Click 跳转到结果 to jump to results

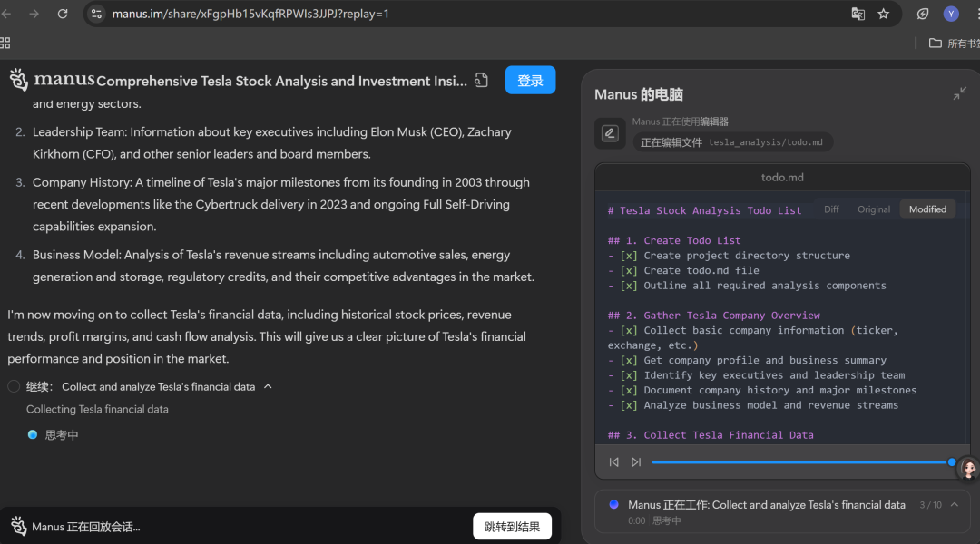tap(512, 527)
